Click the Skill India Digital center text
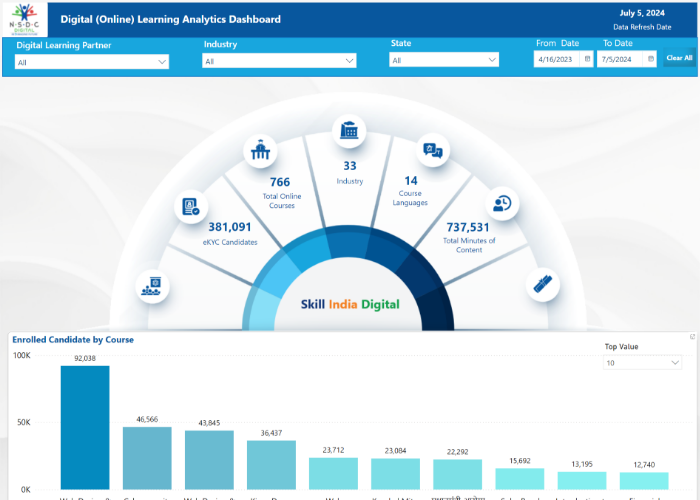Screen dimensions: 700x500 point(350,304)
